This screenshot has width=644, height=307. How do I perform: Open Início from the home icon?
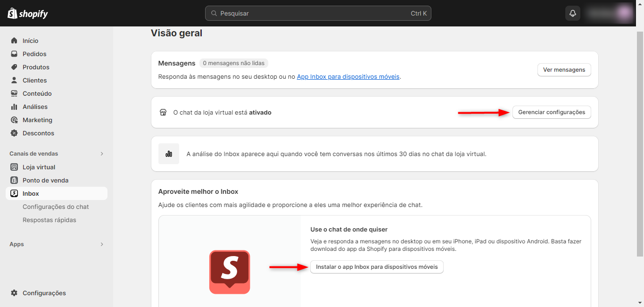(x=14, y=41)
